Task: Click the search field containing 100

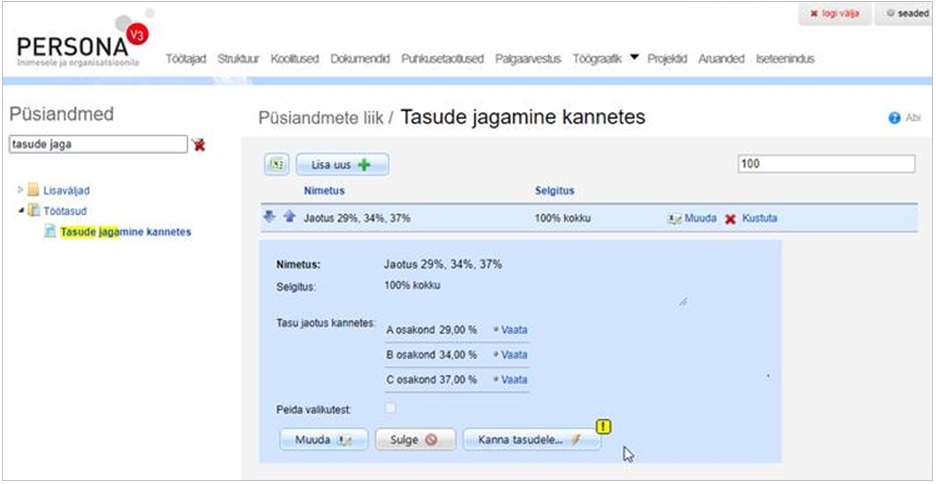Action: point(825,164)
